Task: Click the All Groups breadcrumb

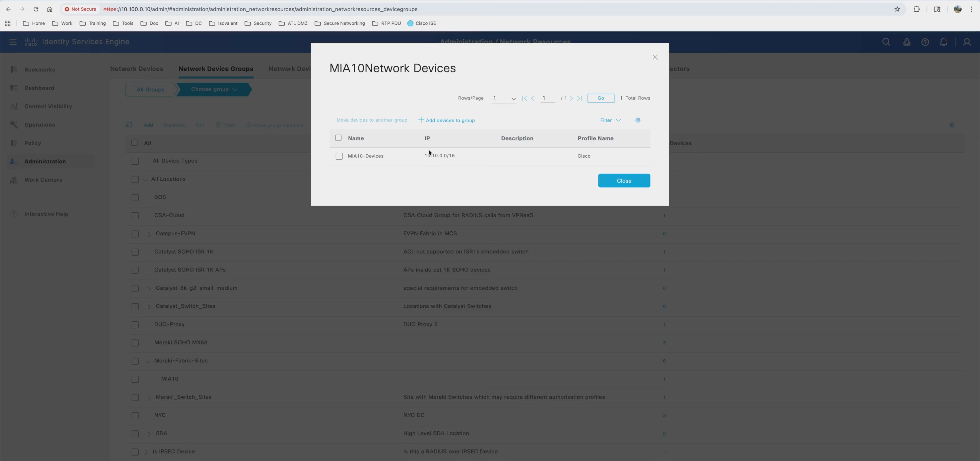Action: pos(151,89)
